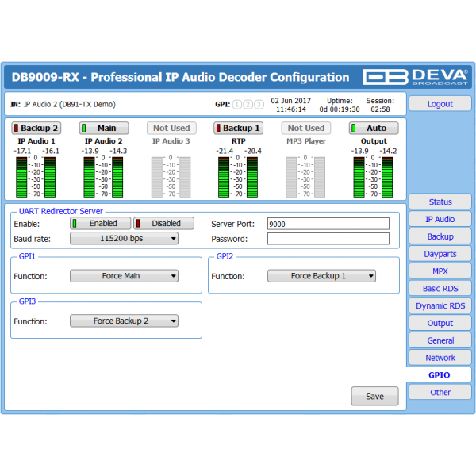Click GPI indicator number 3
Viewport: 476px width, 476px height.
[x=259, y=105]
